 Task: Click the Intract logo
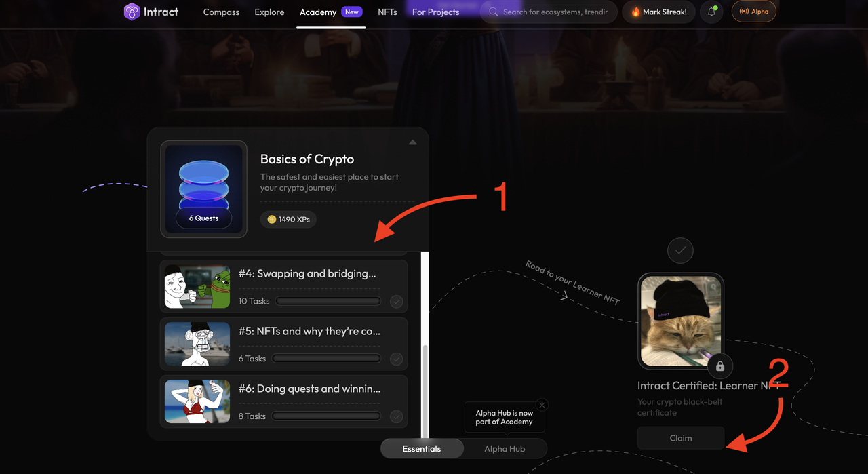pos(151,12)
